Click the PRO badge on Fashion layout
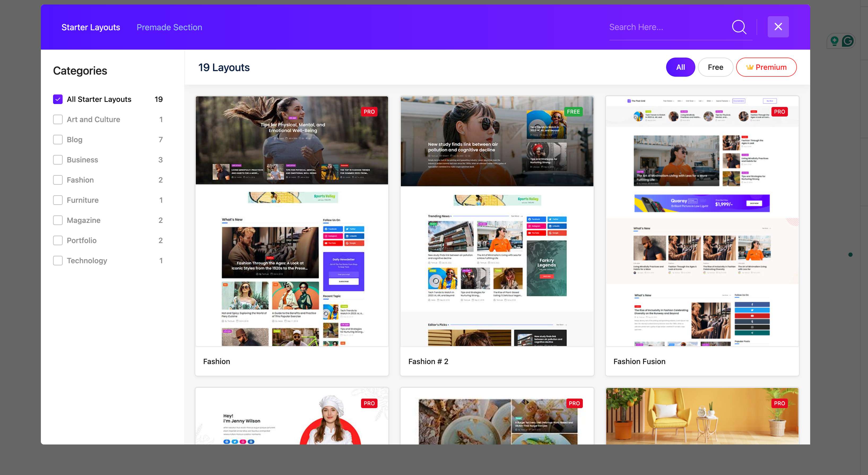868x475 pixels. [x=369, y=112]
